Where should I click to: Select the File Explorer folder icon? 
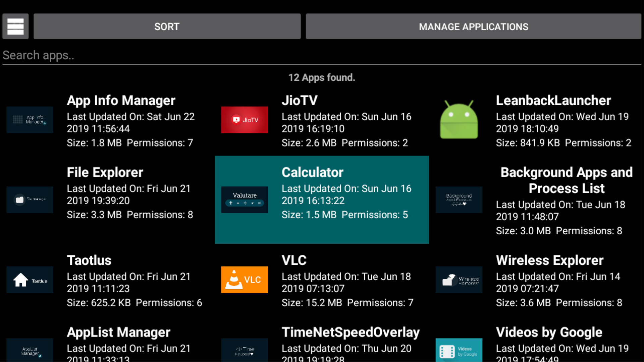click(x=30, y=200)
